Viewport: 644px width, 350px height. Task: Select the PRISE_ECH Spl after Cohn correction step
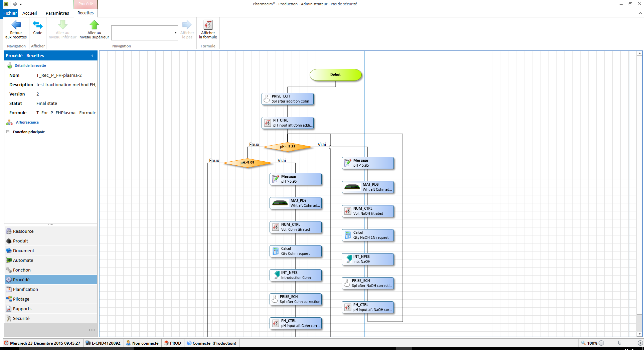[x=296, y=299]
